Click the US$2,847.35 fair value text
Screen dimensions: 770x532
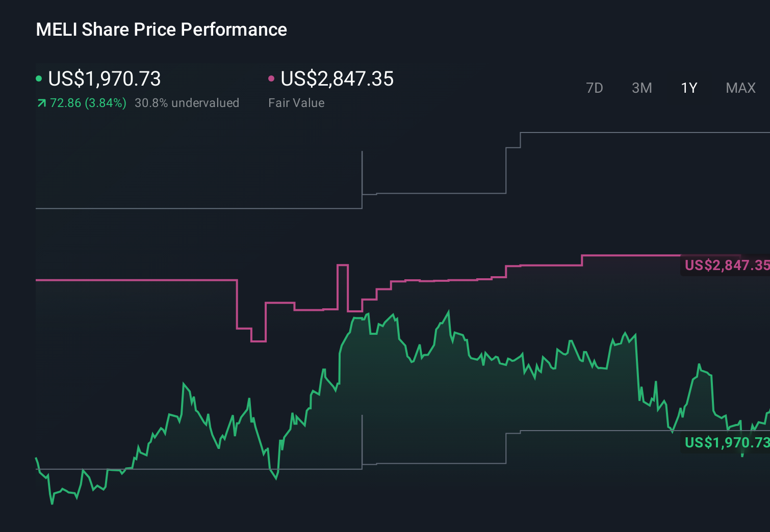(338, 78)
